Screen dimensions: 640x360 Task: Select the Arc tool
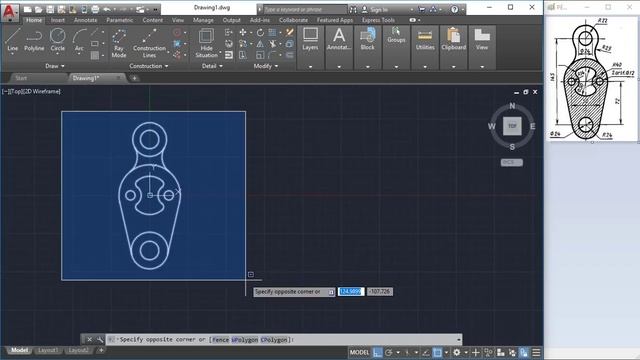tap(79, 40)
